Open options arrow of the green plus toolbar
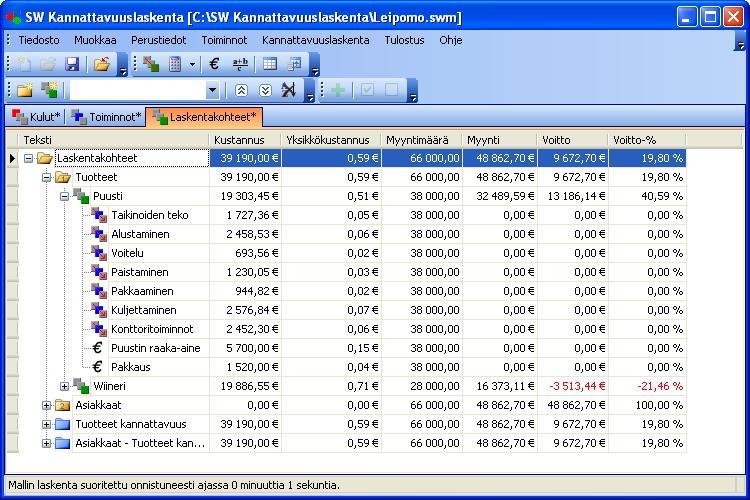 [x=413, y=91]
